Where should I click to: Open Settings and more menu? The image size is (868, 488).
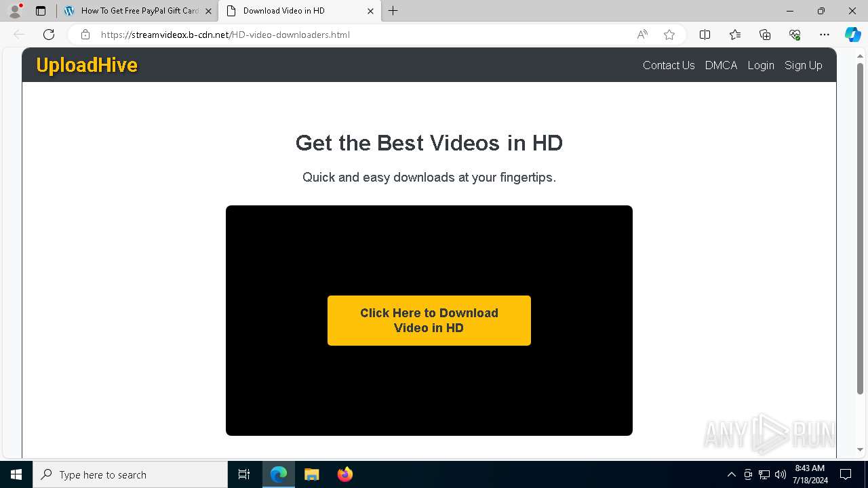(x=825, y=35)
